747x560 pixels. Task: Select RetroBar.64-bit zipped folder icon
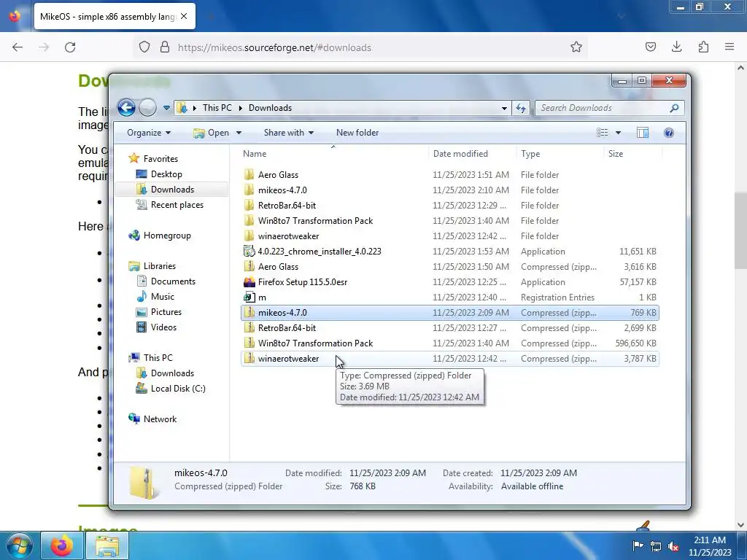[249, 327]
